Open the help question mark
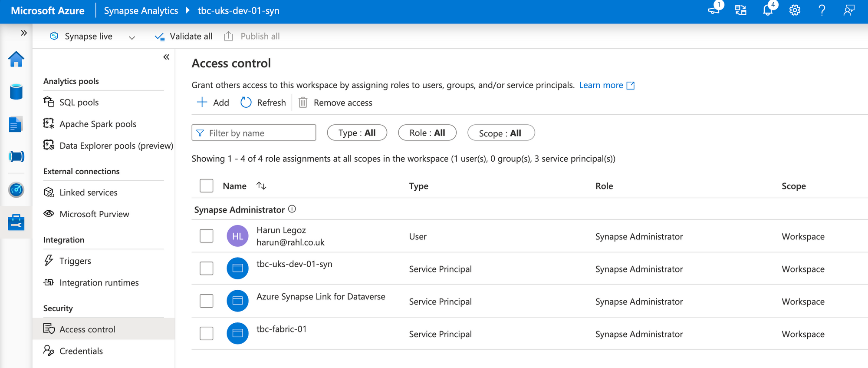This screenshot has height=368, width=868. 822,10
